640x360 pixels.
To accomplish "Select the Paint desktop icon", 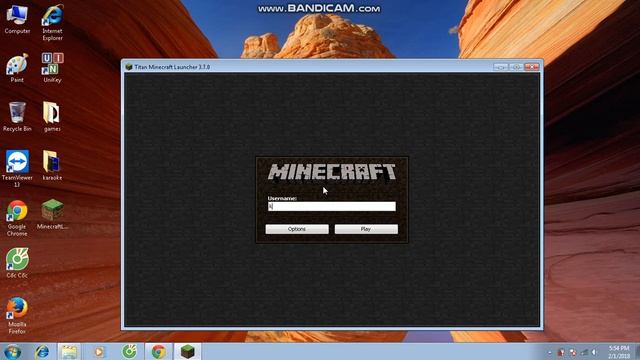I will click(17, 68).
